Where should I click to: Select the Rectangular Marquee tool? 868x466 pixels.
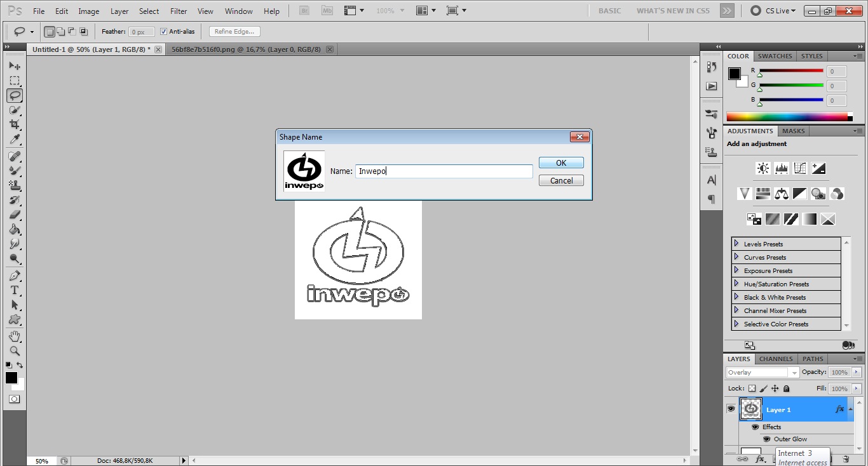(x=15, y=81)
